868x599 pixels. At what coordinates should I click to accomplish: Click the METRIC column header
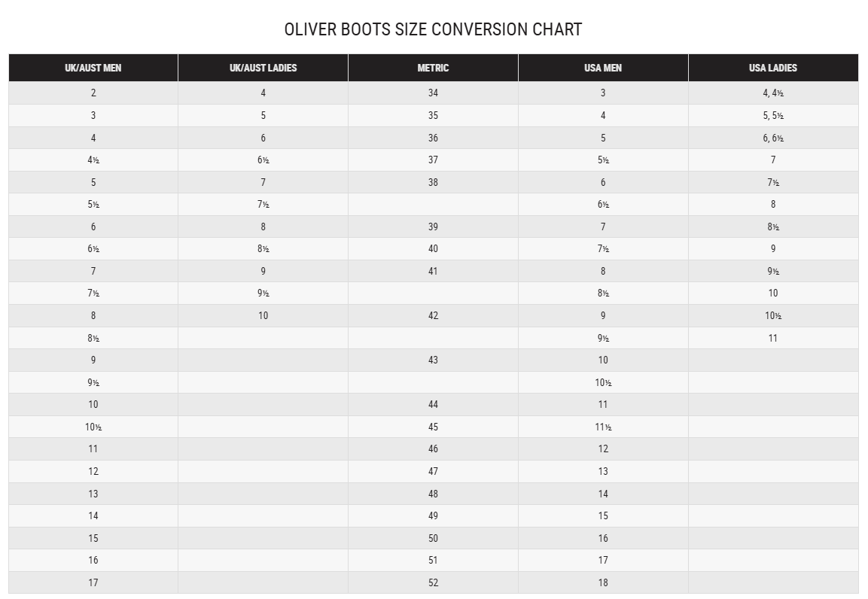pos(433,68)
